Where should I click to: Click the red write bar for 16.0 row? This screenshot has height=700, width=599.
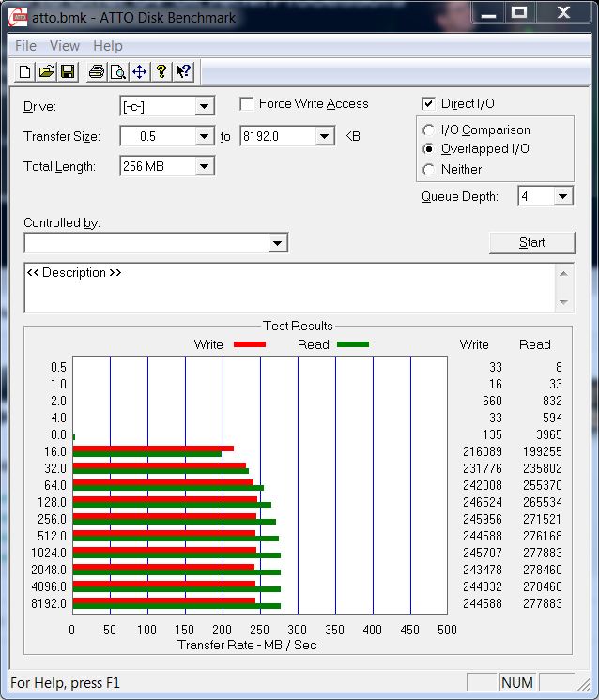(x=153, y=449)
